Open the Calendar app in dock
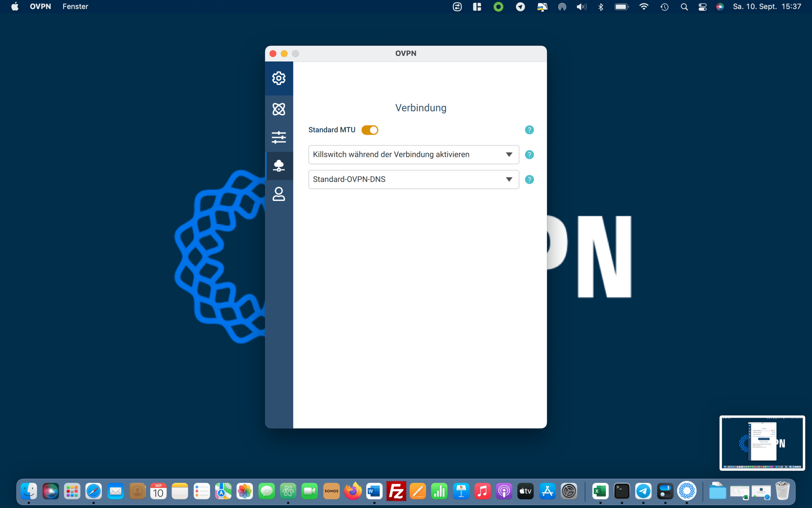812x508 pixels. pos(158,491)
